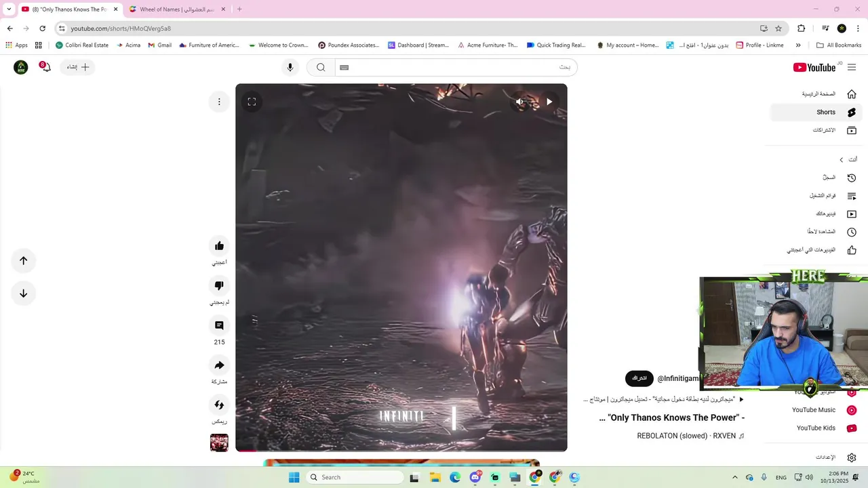Dislike the short with the thumbs-down icon
This screenshot has height=488, width=868.
pyautogui.click(x=219, y=285)
